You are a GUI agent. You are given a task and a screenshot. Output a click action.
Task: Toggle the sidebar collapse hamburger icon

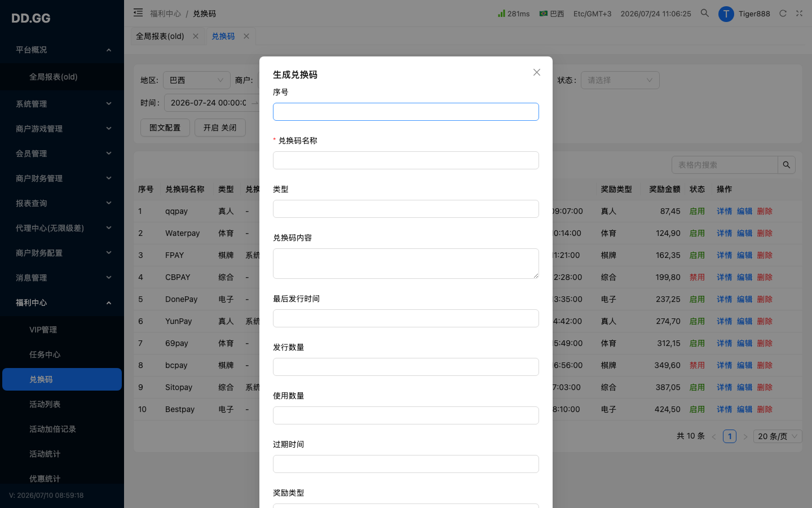[138, 12]
